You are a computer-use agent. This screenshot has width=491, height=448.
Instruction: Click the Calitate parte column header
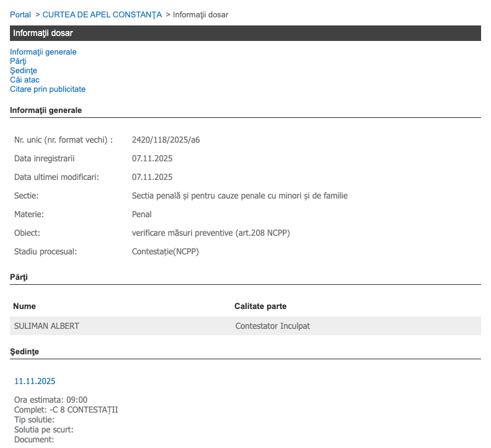tap(260, 307)
